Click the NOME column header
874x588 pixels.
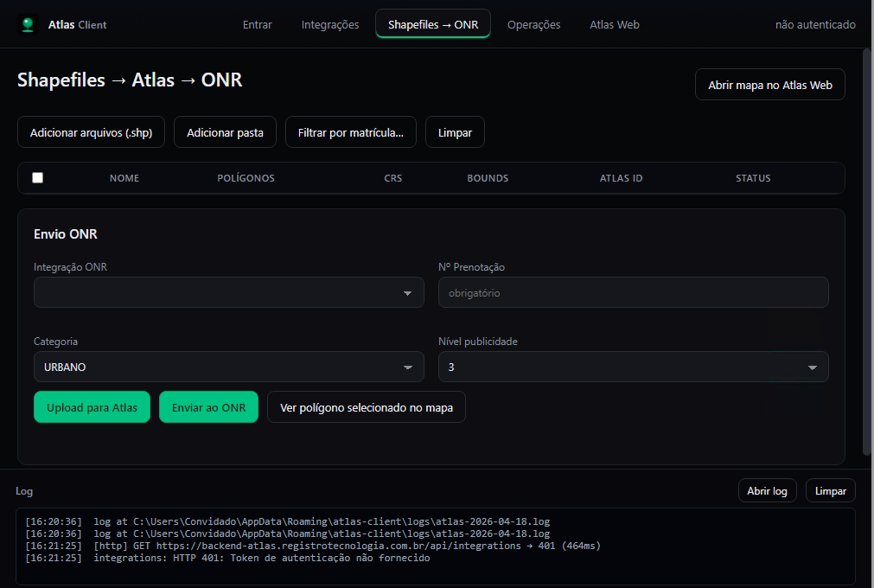pyautogui.click(x=124, y=178)
